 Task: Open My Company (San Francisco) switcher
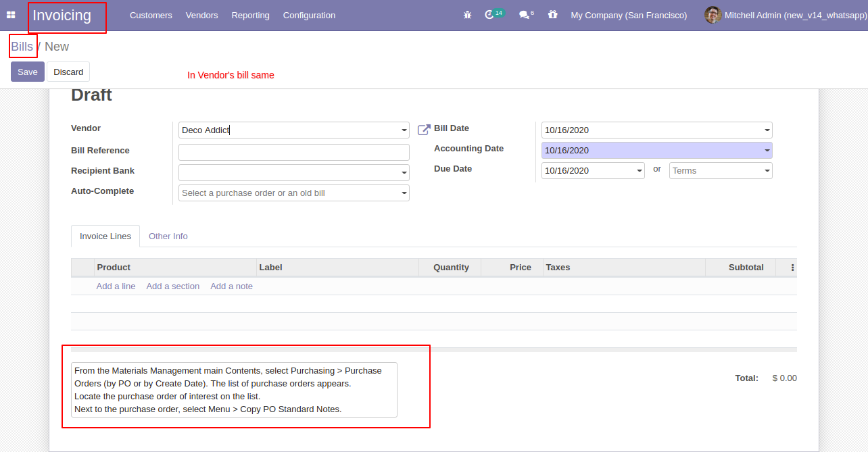coord(629,15)
